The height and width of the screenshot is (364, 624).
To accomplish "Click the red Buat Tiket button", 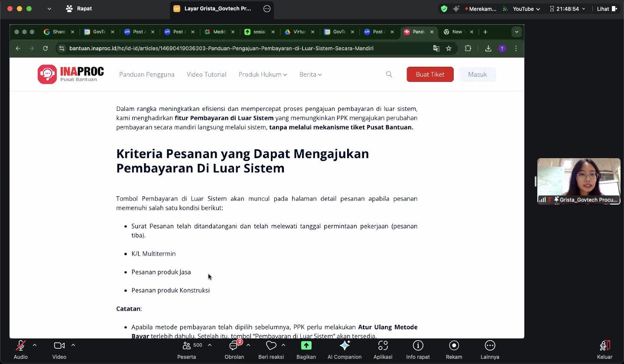I will pos(430,75).
